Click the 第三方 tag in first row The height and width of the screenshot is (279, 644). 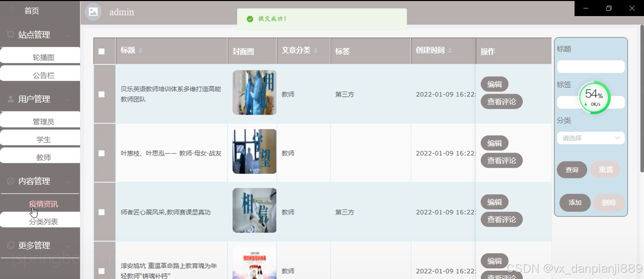click(344, 94)
